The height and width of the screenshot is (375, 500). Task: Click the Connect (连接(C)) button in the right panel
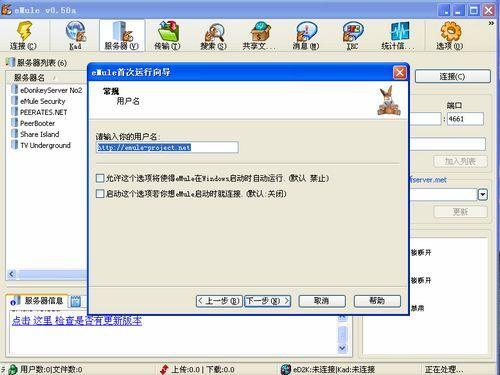tap(453, 76)
